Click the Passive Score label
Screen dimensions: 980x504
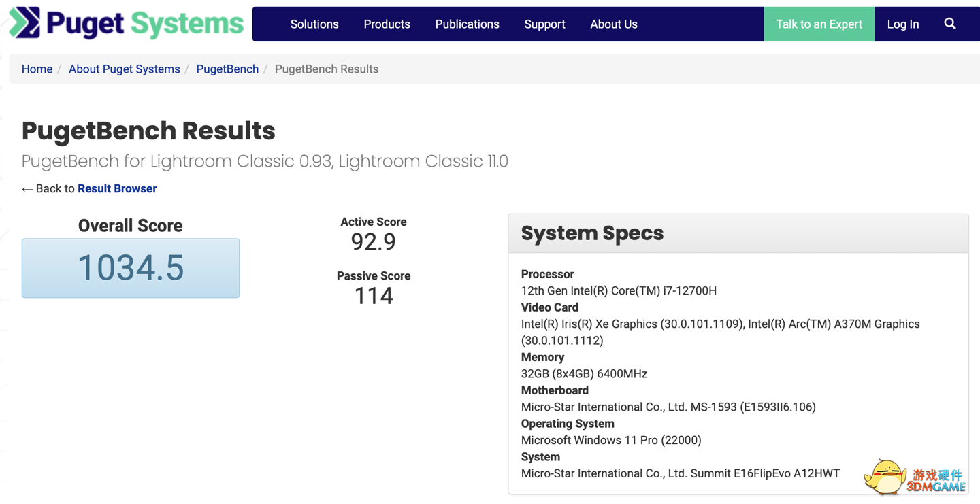374,275
